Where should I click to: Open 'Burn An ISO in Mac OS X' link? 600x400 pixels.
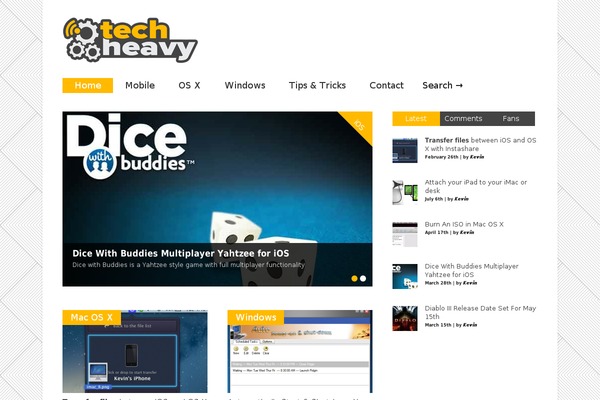[464, 224]
